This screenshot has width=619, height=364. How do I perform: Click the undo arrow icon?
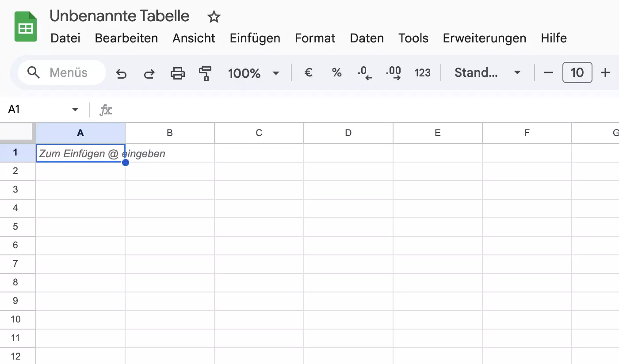click(x=121, y=73)
